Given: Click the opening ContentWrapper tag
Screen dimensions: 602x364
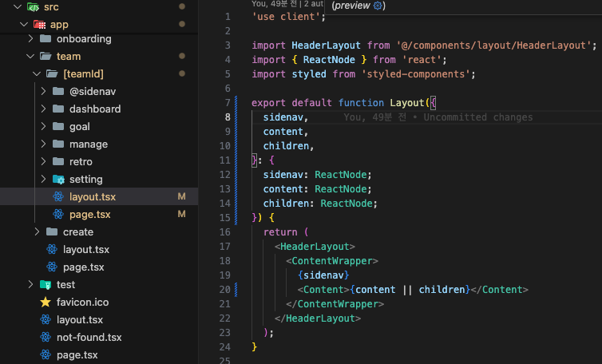Looking at the screenshot, I should [332, 261].
